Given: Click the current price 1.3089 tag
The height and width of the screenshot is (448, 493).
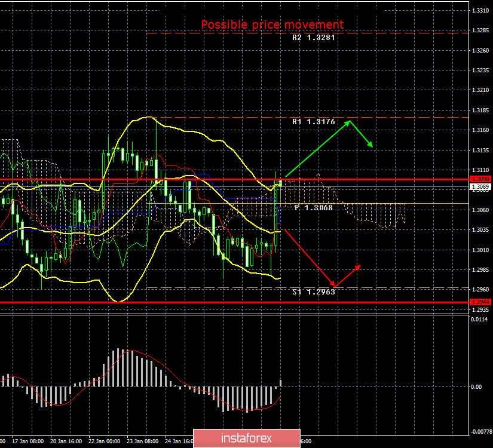Looking at the screenshot, I should coord(480,187).
